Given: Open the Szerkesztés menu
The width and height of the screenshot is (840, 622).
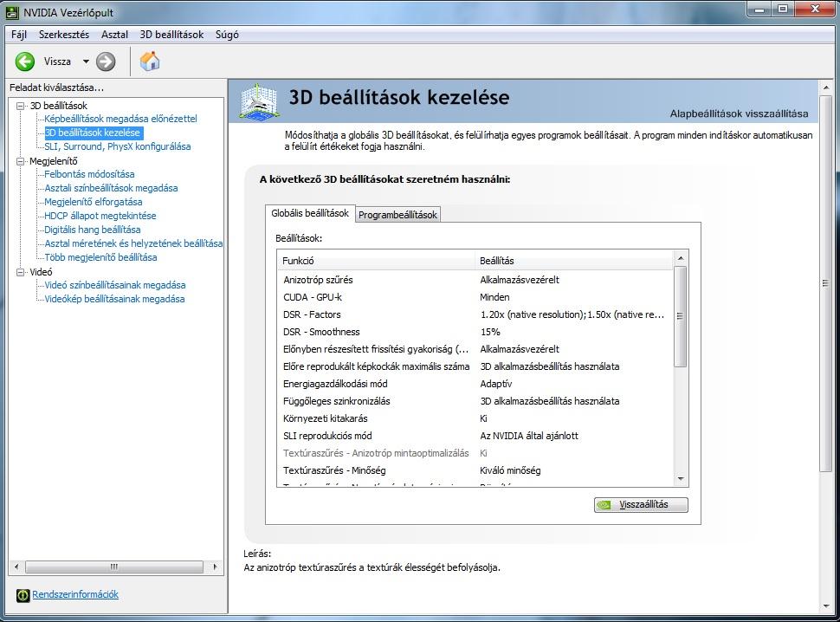Looking at the screenshot, I should (64, 35).
